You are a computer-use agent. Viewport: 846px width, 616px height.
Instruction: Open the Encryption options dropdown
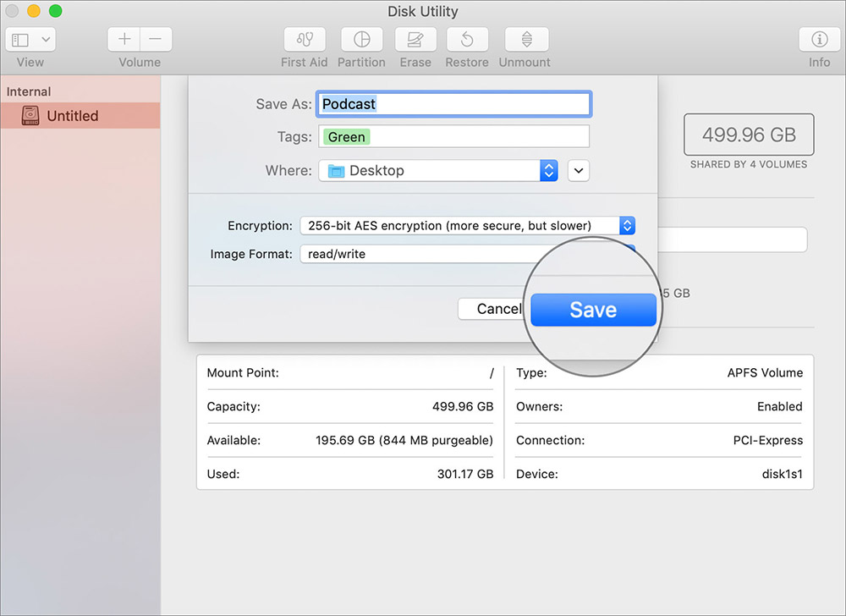tap(627, 225)
